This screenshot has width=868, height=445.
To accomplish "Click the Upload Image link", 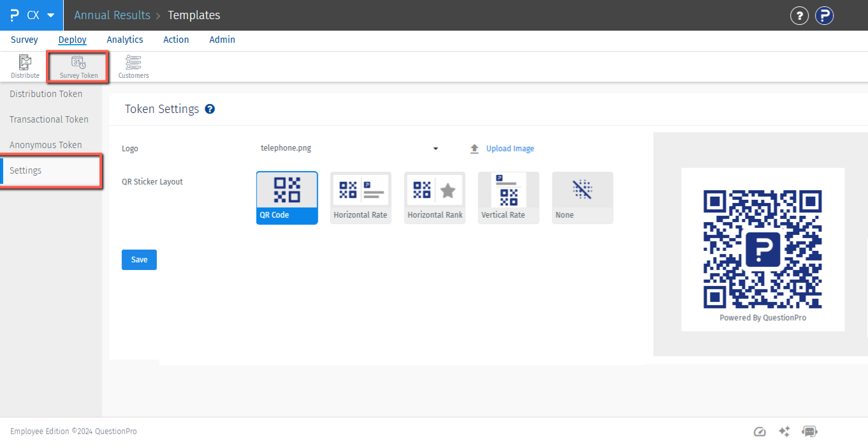I will pos(510,149).
